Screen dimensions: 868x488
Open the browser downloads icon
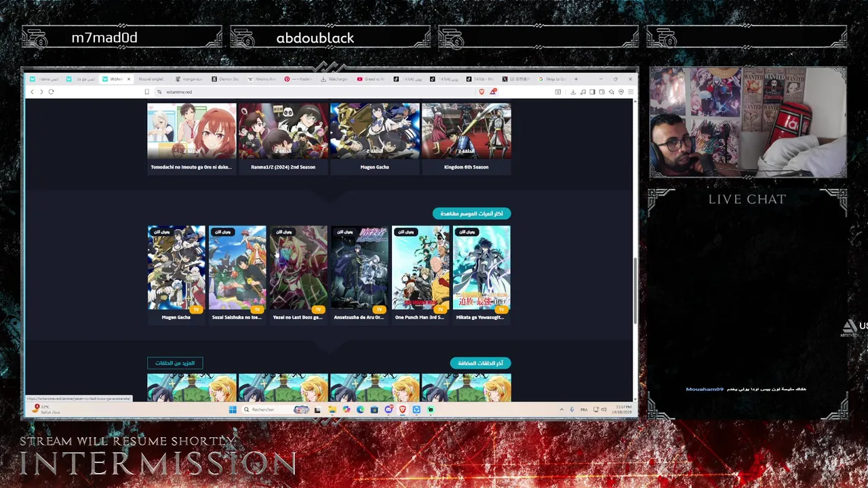click(573, 91)
